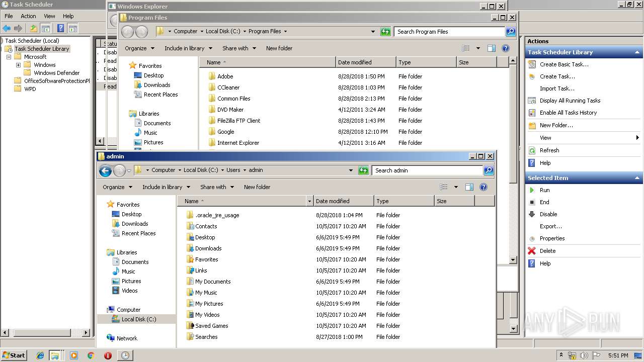
Task: Click Create Basic Task icon in Actions
Action: coord(532,64)
